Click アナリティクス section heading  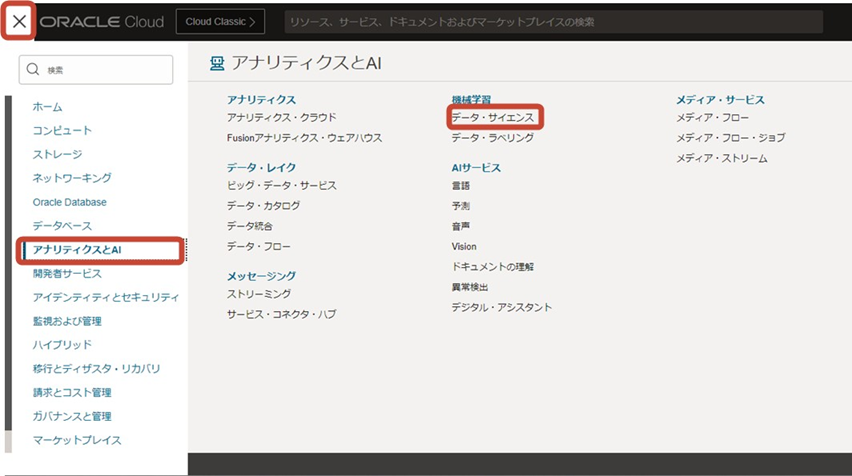[261, 100]
